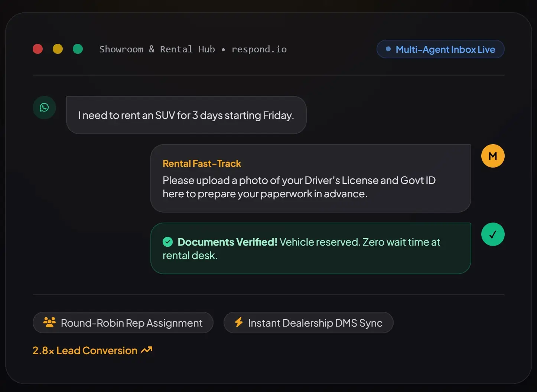Click the red window dot
Image resolution: width=537 pixels, height=392 pixels.
tap(38, 49)
